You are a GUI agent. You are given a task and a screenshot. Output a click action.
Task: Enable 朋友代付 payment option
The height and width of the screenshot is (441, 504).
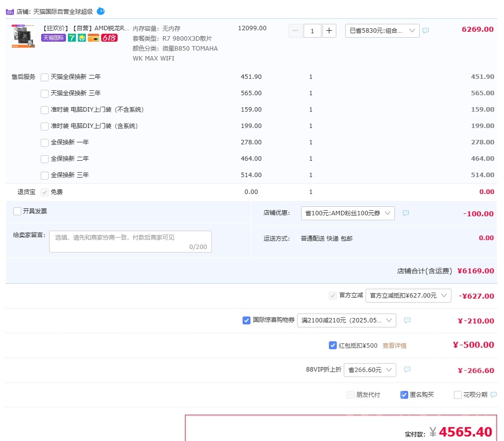click(350, 394)
